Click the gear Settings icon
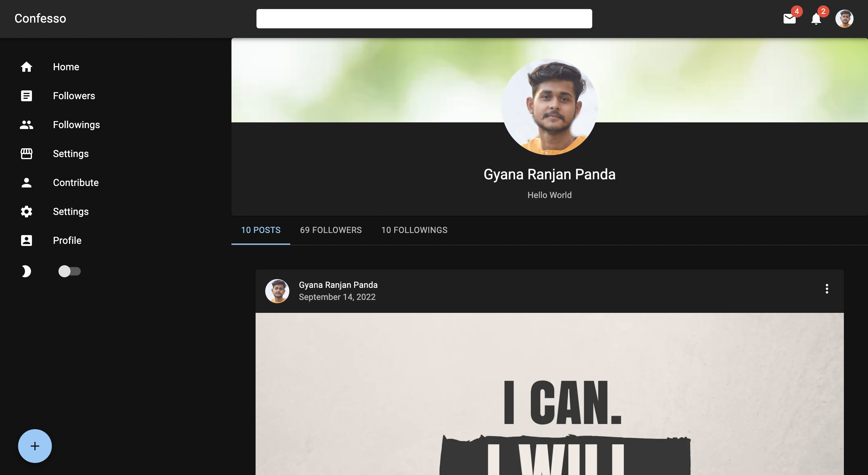868x475 pixels. pyautogui.click(x=26, y=212)
